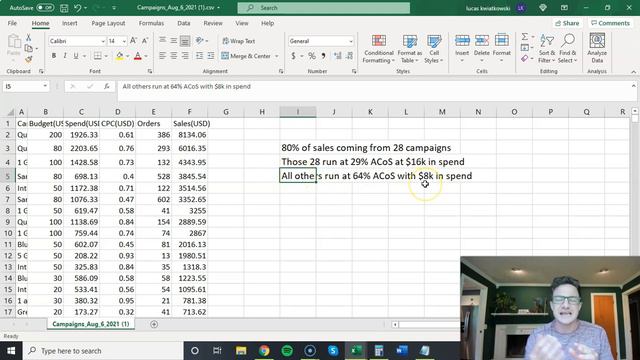
Task: Open the Conditional Formatting menu
Action: click(379, 49)
